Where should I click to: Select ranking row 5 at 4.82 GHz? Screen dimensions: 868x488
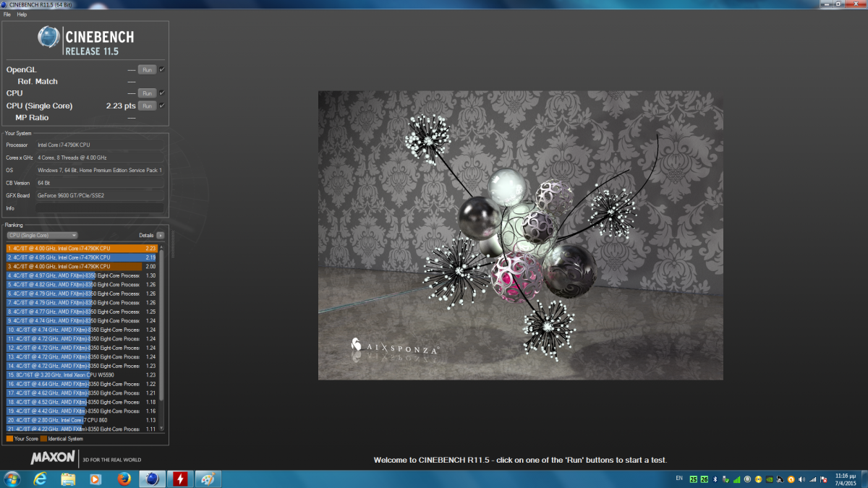tap(82, 284)
